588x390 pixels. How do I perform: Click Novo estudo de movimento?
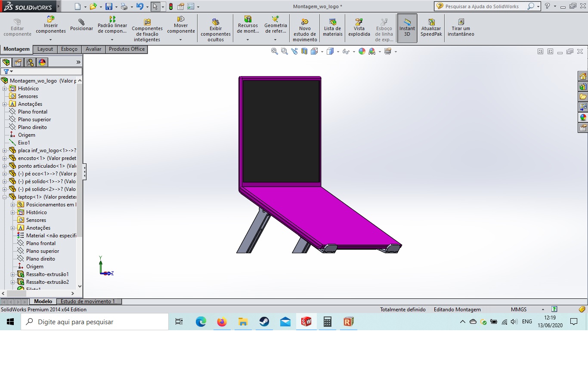pos(305,31)
